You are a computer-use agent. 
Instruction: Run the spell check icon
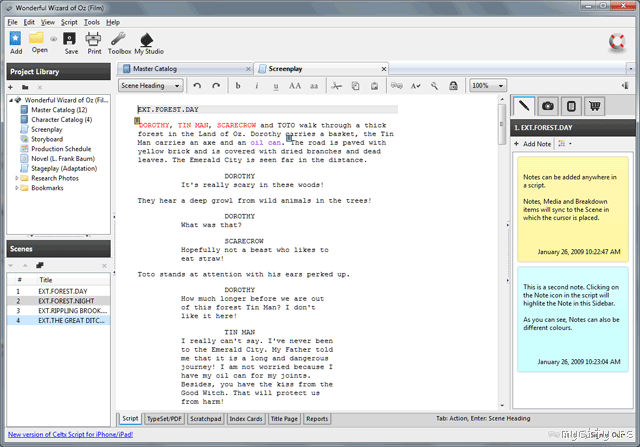416,86
